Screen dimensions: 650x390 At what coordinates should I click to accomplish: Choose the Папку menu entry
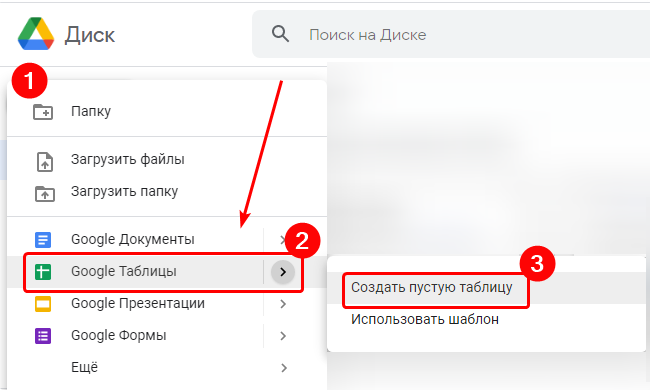point(91,111)
